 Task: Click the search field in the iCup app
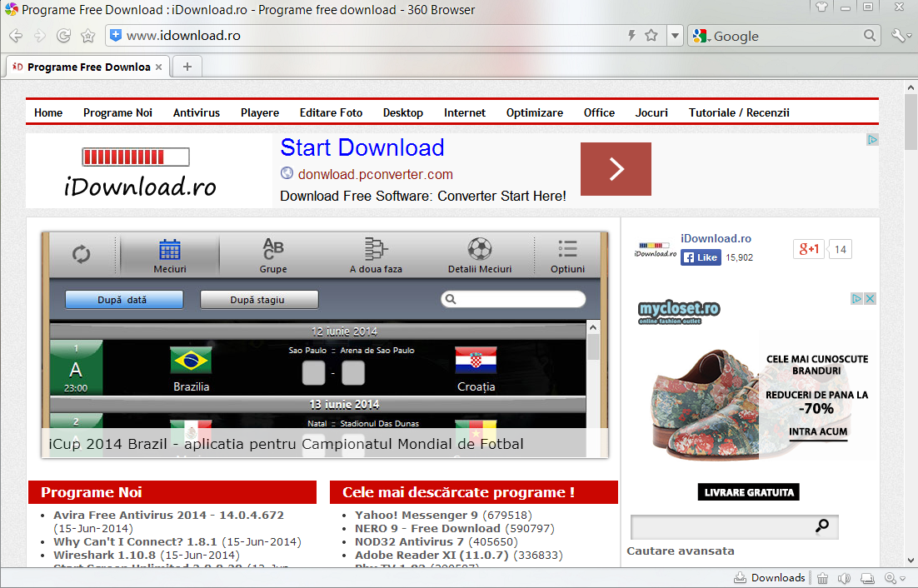pos(513,299)
